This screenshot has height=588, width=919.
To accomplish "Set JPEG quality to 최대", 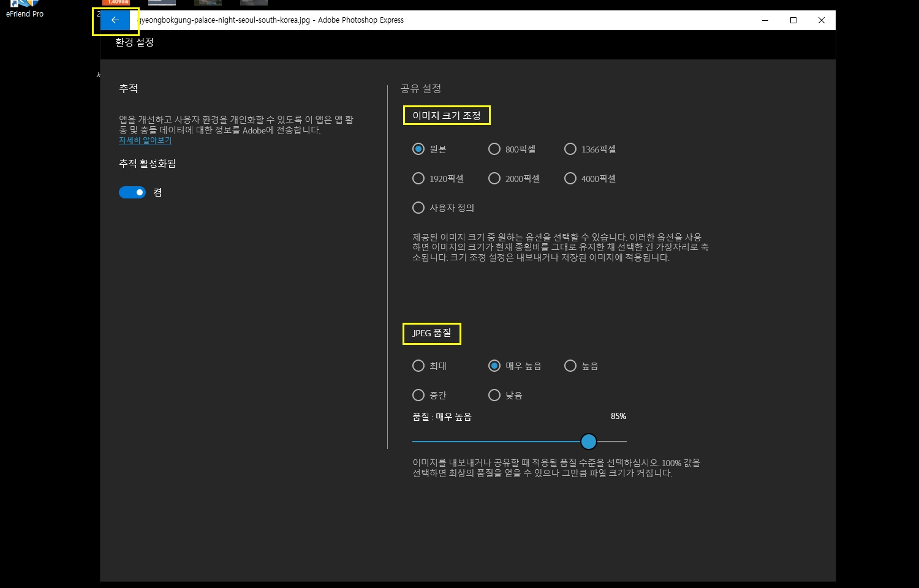I will pyautogui.click(x=418, y=366).
